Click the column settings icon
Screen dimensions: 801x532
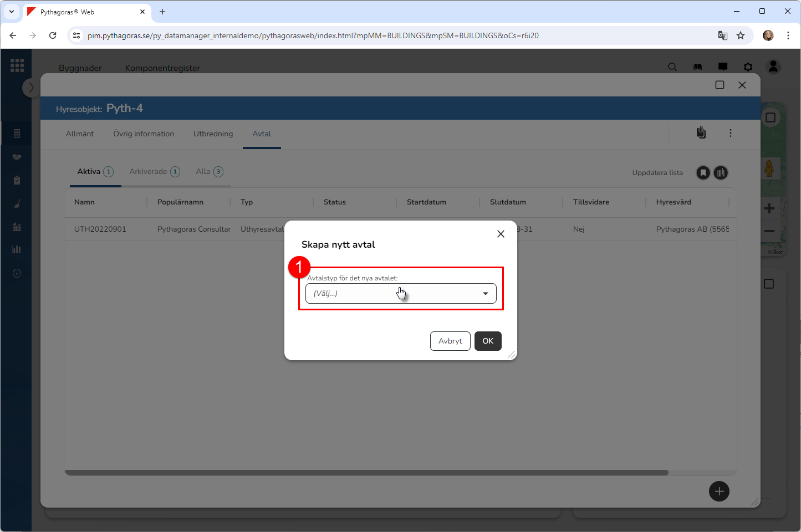click(x=721, y=173)
